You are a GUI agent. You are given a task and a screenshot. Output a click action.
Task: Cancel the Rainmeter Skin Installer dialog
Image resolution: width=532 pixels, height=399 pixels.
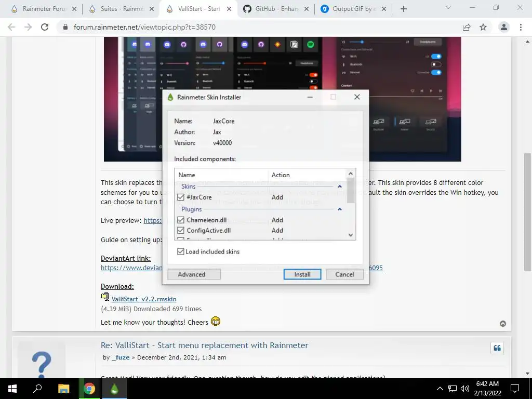click(344, 274)
